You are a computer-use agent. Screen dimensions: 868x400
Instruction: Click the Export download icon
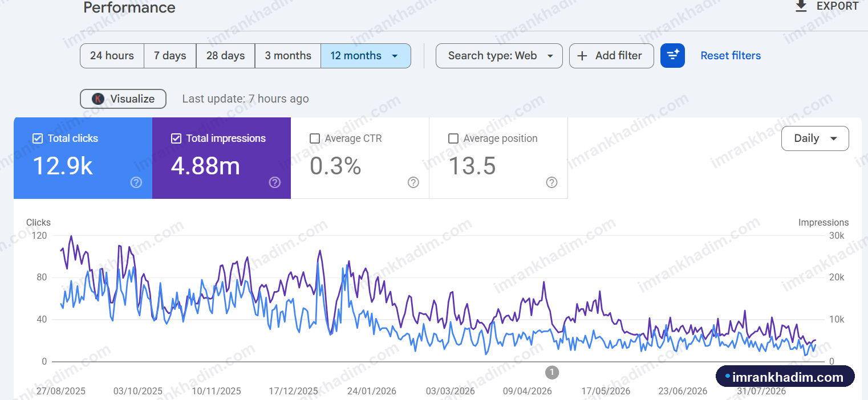click(x=801, y=6)
